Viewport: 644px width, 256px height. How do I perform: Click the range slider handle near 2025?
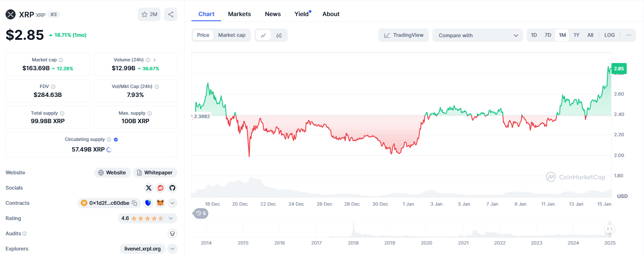pyautogui.click(x=609, y=229)
